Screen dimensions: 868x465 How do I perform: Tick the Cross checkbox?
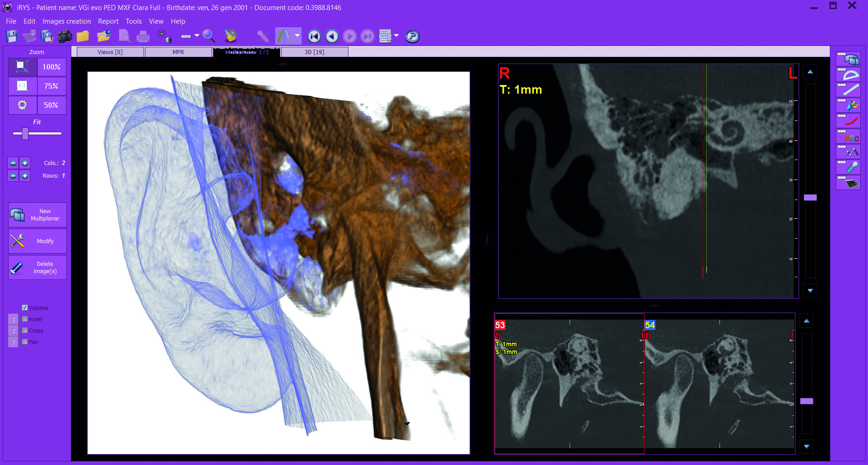pyautogui.click(x=25, y=330)
